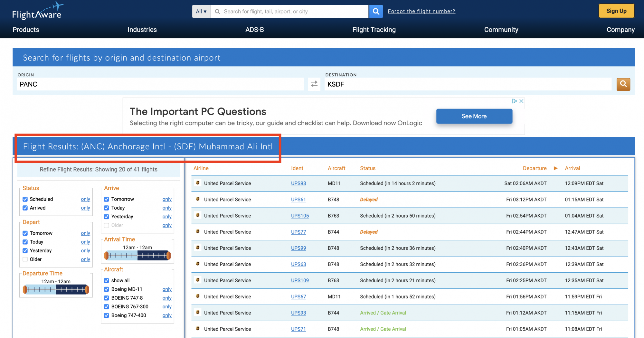Open flight UPS109 details link
Image resolution: width=644 pixels, height=338 pixels.
(300, 280)
